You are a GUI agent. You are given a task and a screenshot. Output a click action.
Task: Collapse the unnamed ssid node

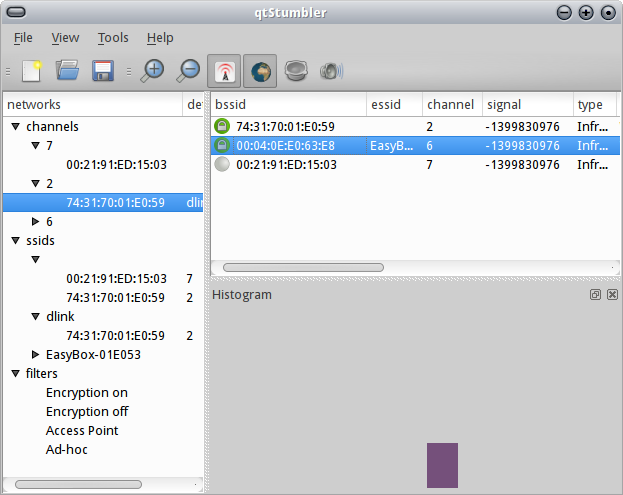click(36, 260)
